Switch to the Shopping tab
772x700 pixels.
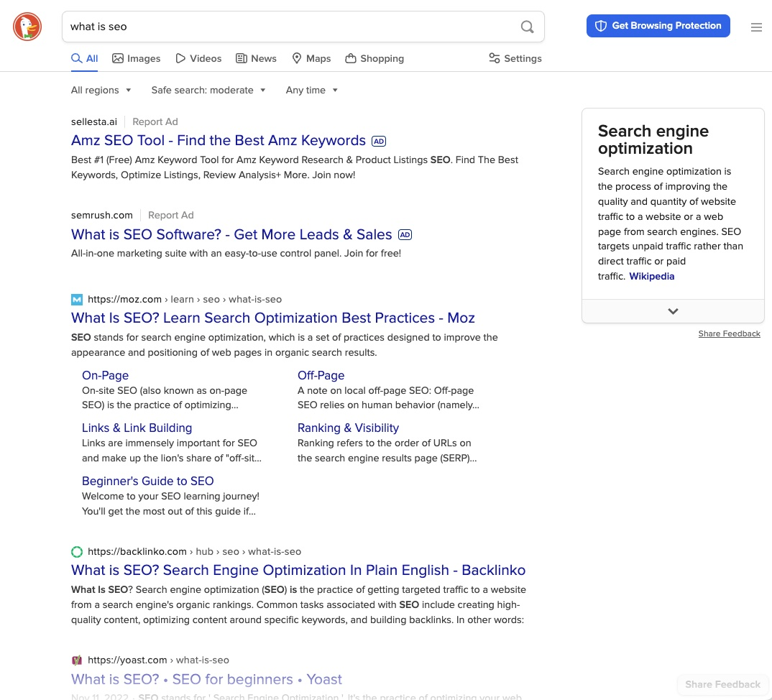point(374,59)
